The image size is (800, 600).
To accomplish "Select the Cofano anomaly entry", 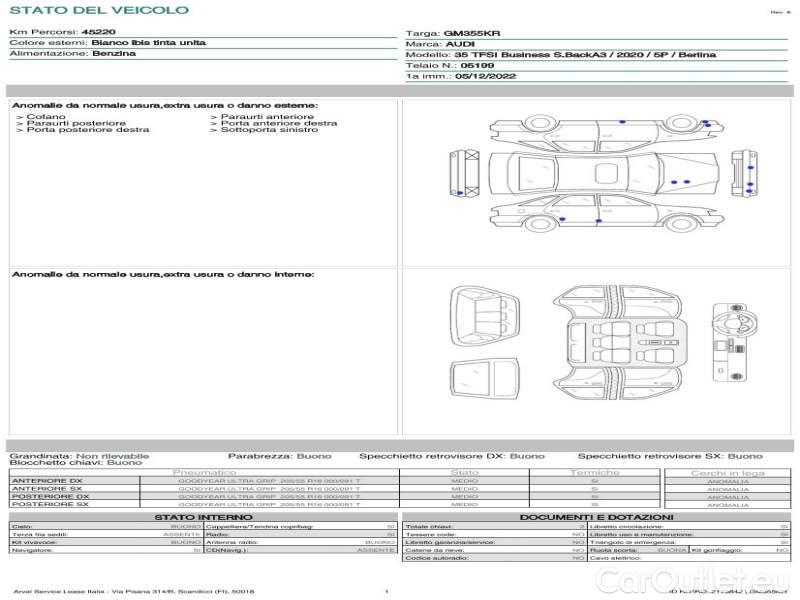I will coord(46,117).
